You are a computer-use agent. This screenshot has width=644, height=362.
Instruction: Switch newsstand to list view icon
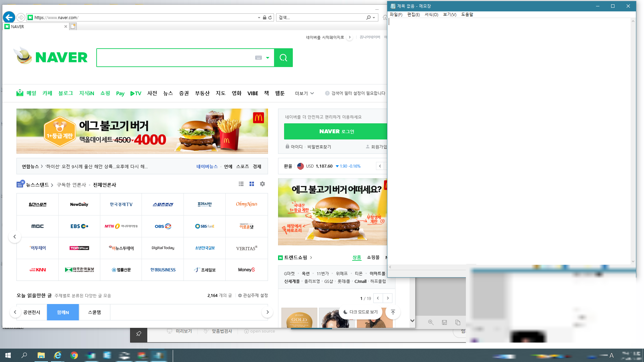coord(241,184)
